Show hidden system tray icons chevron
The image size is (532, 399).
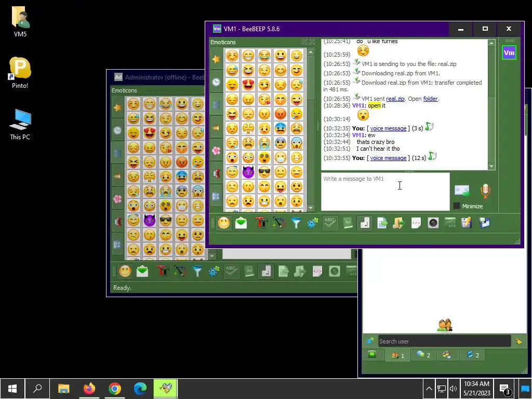point(429,389)
